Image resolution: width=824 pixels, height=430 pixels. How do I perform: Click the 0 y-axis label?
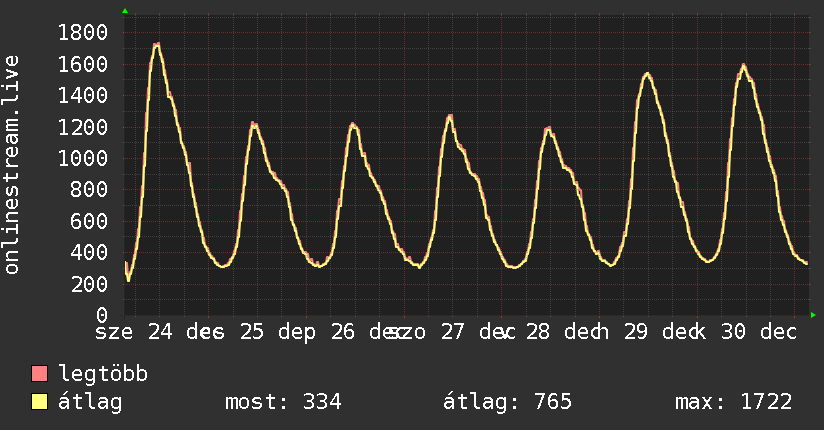click(102, 315)
